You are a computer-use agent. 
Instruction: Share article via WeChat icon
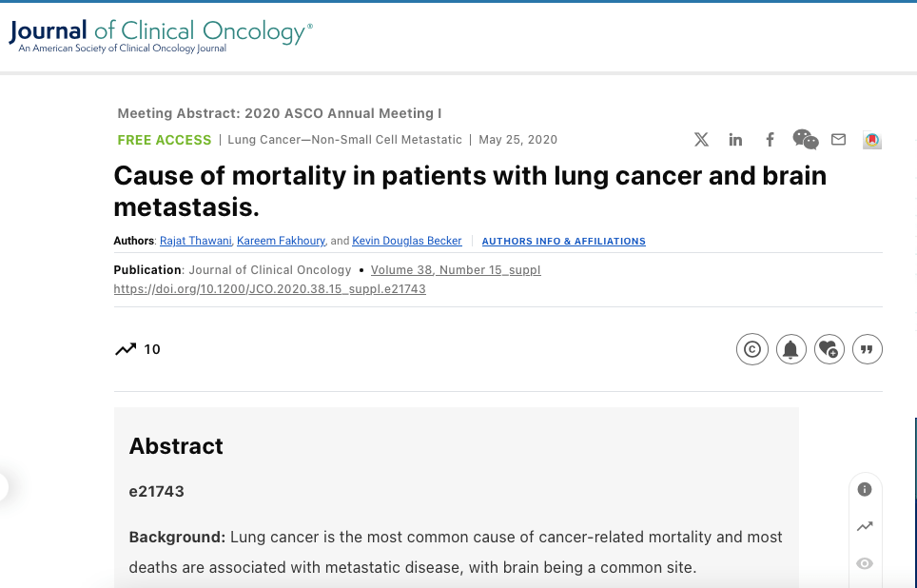(805, 140)
